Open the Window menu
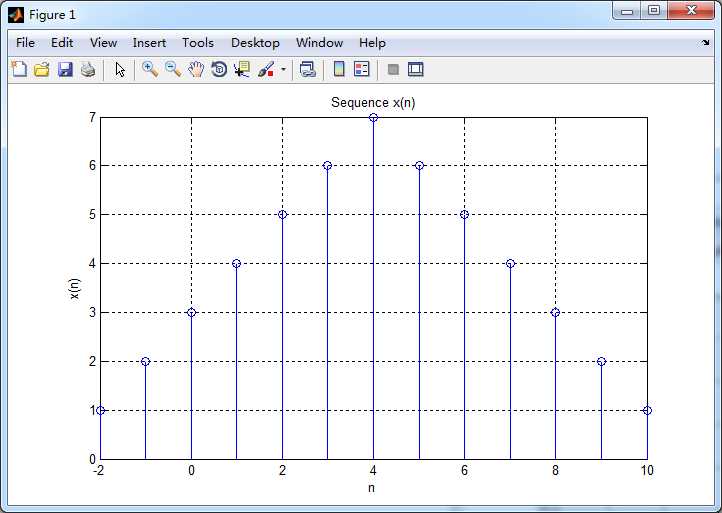722x513 pixels. pos(320,43)
